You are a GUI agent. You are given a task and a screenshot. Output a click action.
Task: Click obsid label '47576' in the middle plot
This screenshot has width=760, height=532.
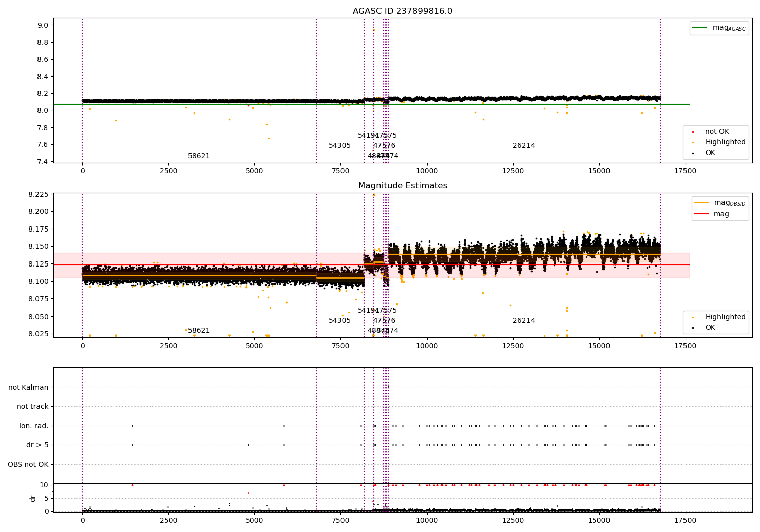[384, 321]
